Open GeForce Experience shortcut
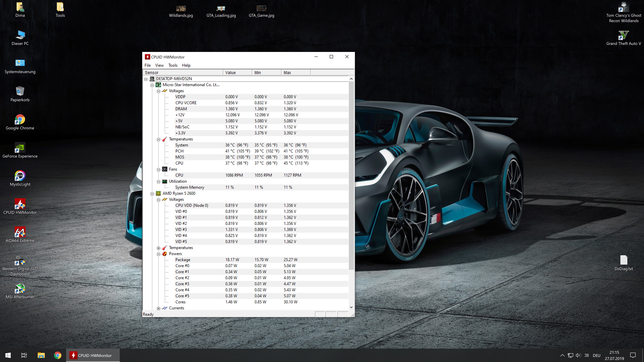 [20, 148]
